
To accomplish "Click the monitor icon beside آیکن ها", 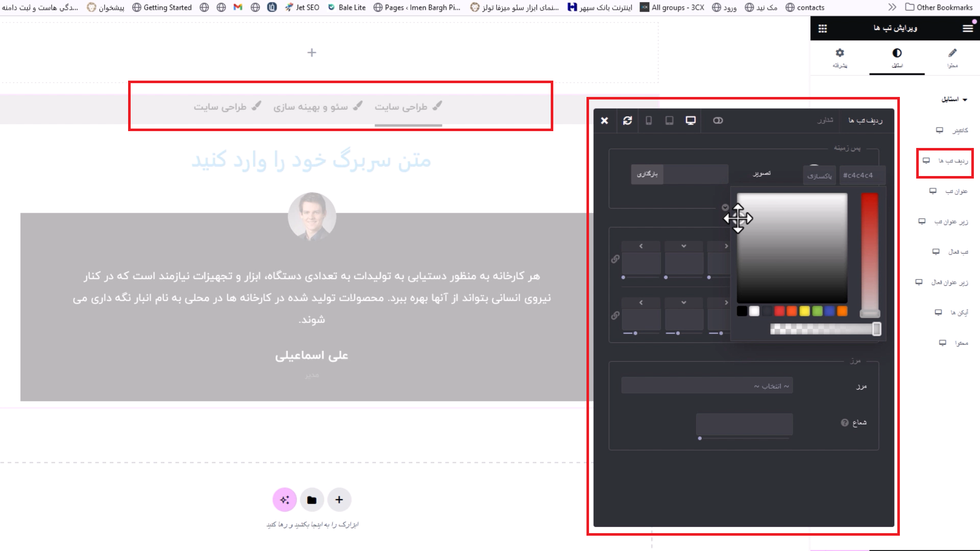I will (938, 312).
